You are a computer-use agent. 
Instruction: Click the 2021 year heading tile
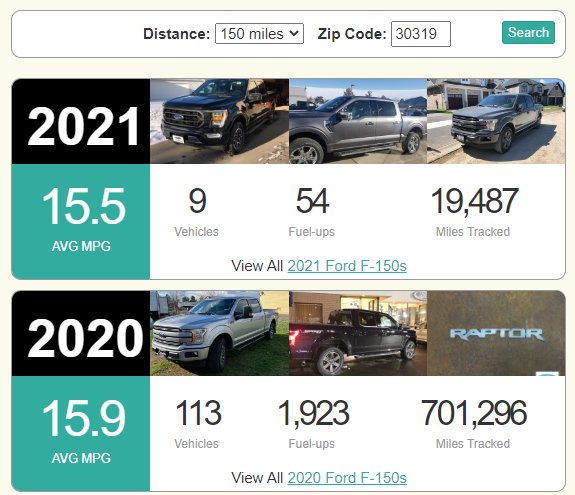[x=81, y=121]
